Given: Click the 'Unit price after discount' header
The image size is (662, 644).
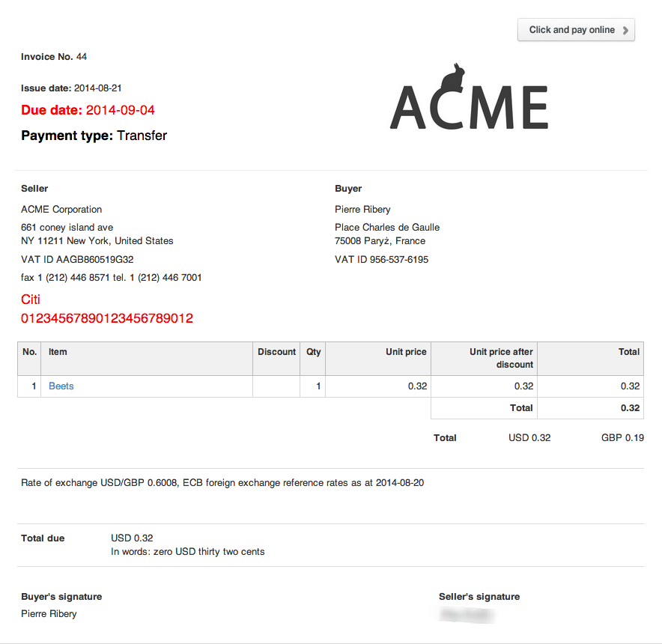Looking at the screenshot, I should click(501, 358).
